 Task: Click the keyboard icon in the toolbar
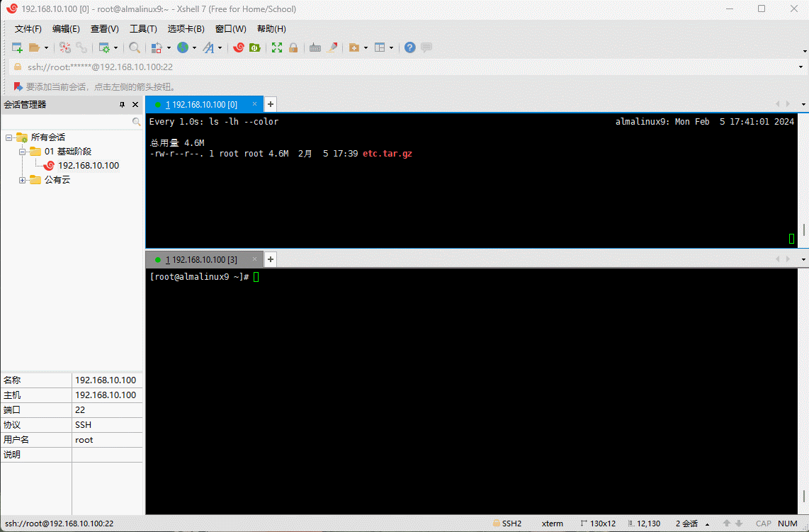(x=315, y=47)
